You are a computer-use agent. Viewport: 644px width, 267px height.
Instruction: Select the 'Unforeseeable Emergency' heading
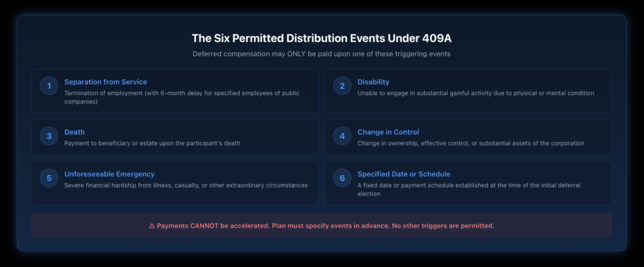click(109, 174)
